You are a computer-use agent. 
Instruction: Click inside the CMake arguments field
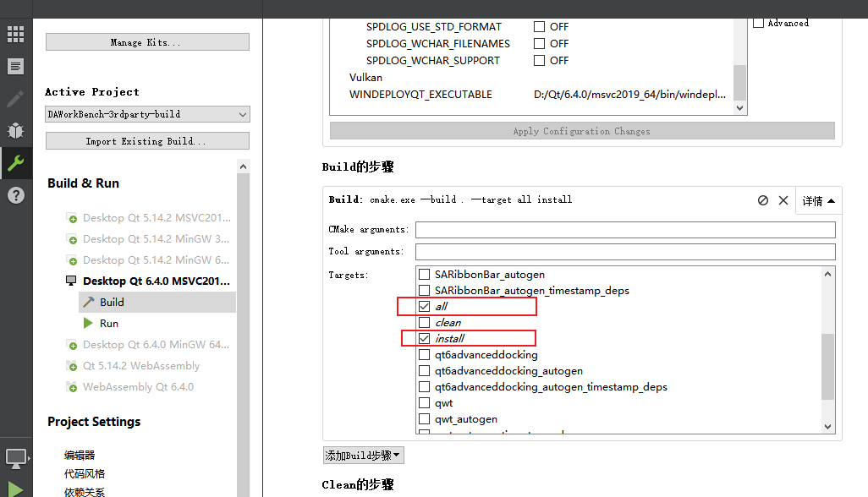tap(624, 229)
